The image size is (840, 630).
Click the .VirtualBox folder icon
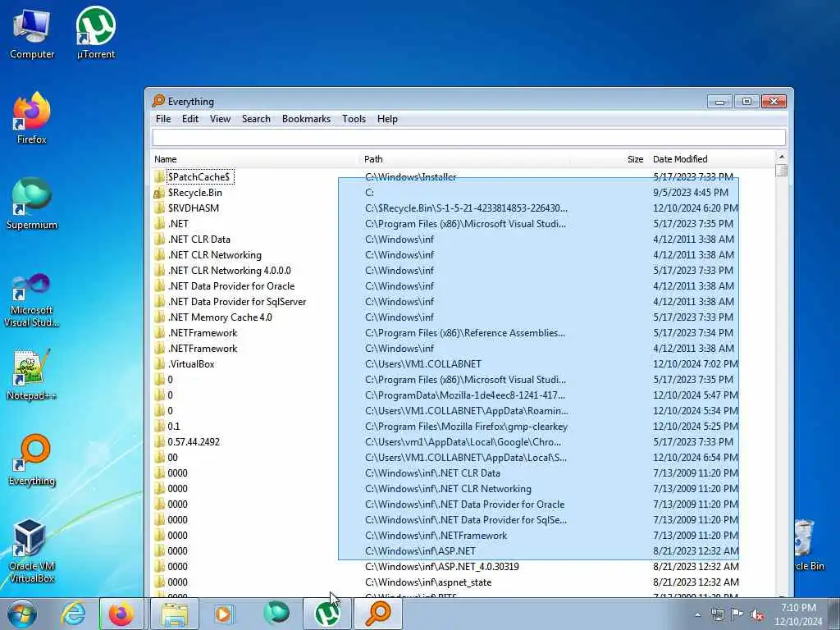tap(159, 363)
